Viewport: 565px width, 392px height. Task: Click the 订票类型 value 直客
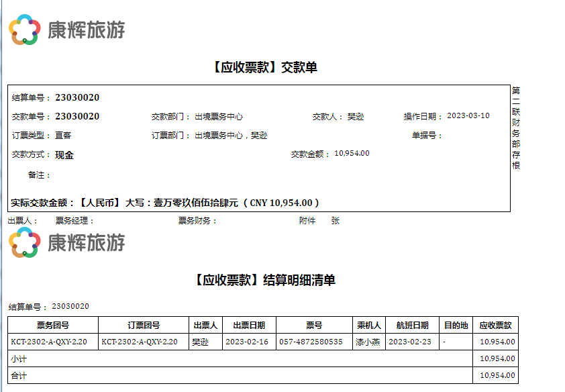tap(63, 135)
